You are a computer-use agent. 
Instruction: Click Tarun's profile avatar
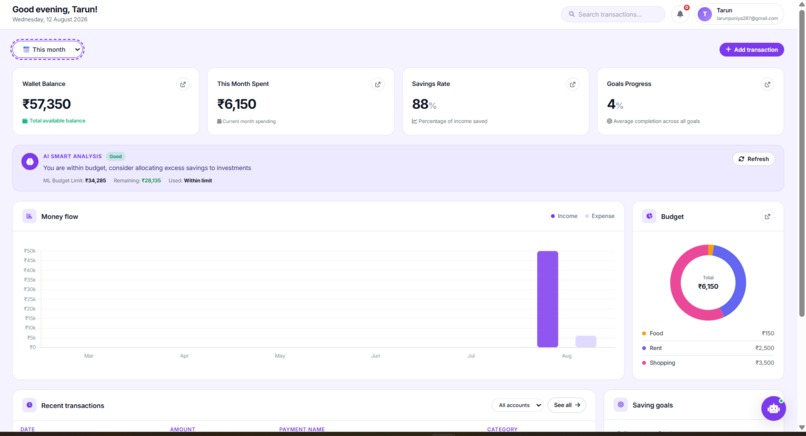click(x=704, y=14)
